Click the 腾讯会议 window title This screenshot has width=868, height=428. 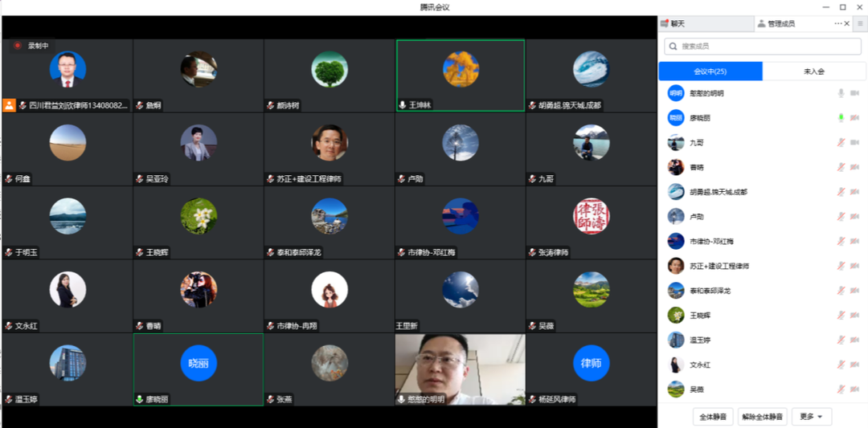coord(433,7)
